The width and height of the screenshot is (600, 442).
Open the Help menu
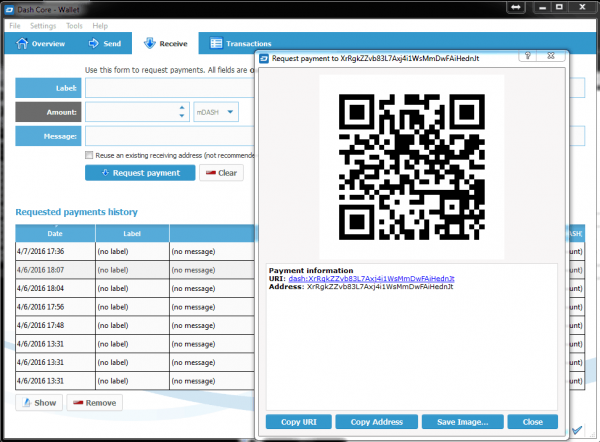[100, 26]
